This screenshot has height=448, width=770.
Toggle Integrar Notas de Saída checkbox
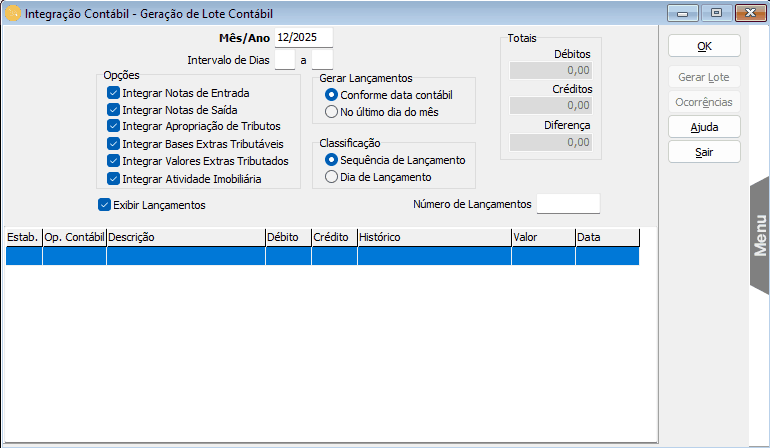pyautogui.click(x=113, y=110)
